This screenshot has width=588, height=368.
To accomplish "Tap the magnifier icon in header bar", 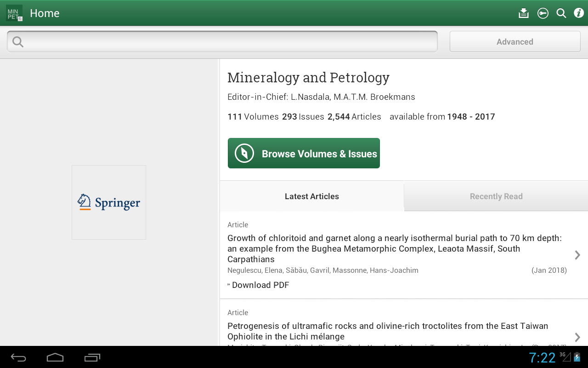I will pyautogui.click(x=561, y=13).
